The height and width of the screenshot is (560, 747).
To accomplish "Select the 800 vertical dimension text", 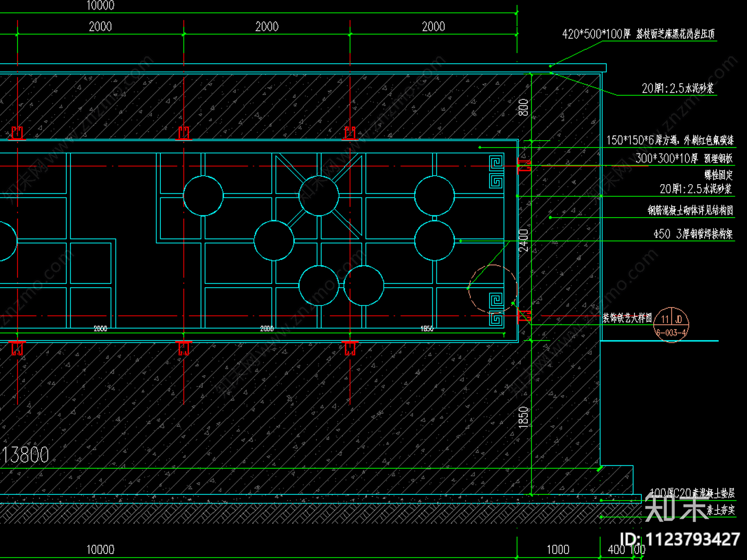I will click(523, 107).
